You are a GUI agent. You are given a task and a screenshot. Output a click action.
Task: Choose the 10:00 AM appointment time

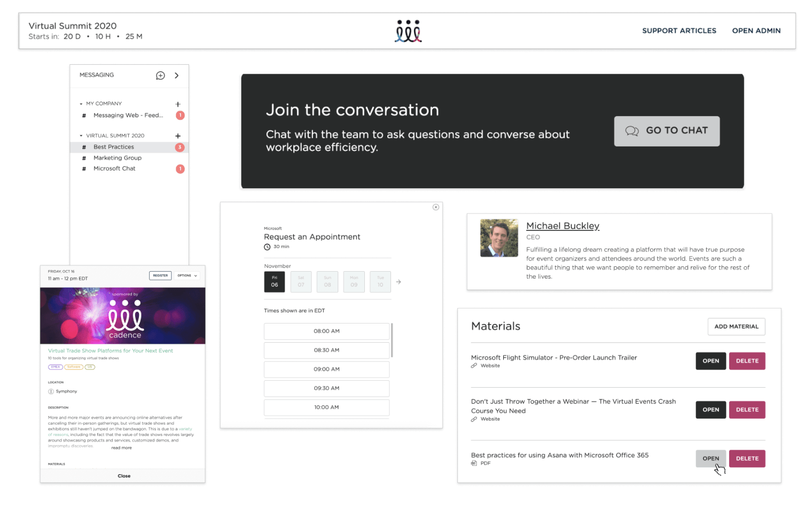(326, 407)
